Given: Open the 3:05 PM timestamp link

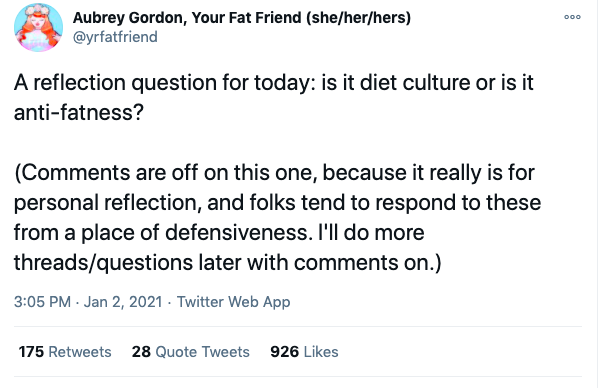Looking at the screenshot, I should 42,302.
